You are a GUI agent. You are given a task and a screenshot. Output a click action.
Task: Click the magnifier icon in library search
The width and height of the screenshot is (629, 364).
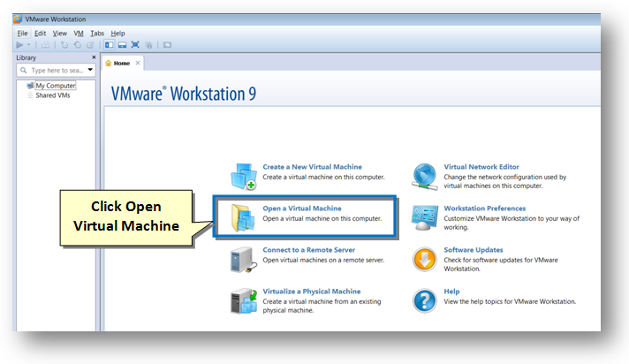pos(24,70)
